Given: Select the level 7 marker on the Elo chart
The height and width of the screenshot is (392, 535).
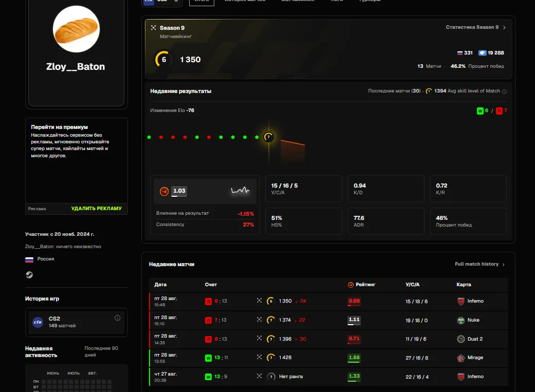Looking at the screenshot, I should (x=268, y=137).
